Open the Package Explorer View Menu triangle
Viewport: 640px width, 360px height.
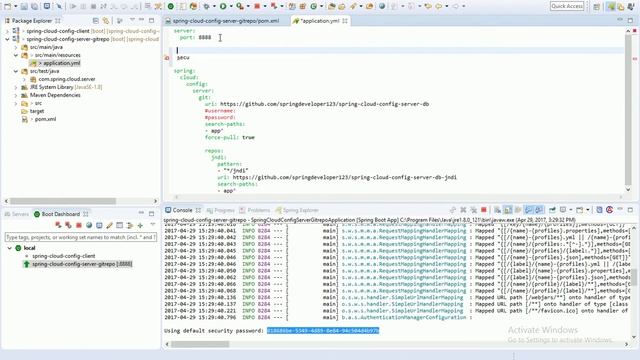[132, 20]
